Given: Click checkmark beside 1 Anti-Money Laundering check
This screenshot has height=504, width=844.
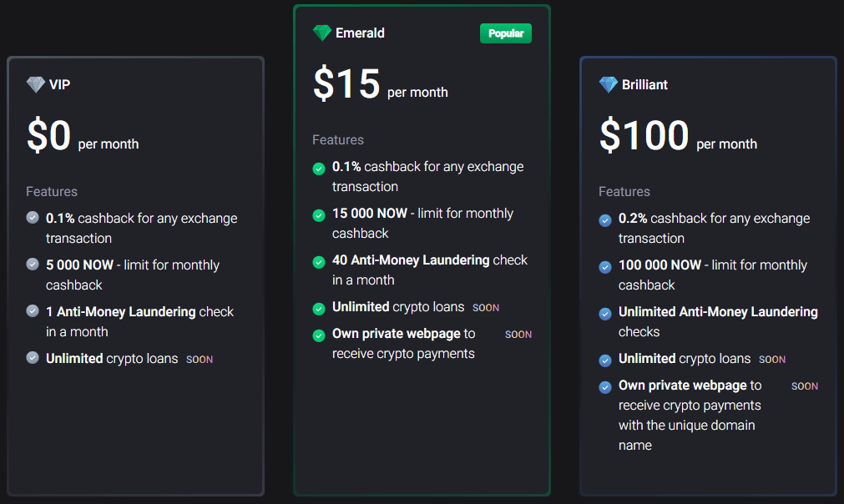Looking at the screenshot, I should 33,313.
